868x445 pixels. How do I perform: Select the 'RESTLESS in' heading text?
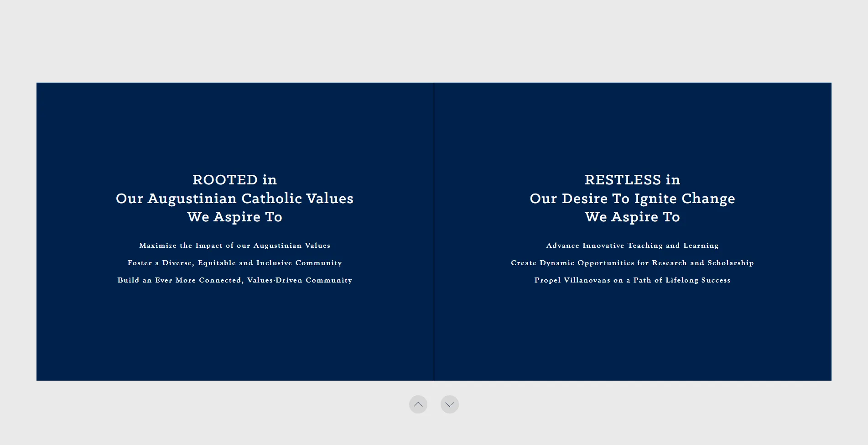coord(633,180)
